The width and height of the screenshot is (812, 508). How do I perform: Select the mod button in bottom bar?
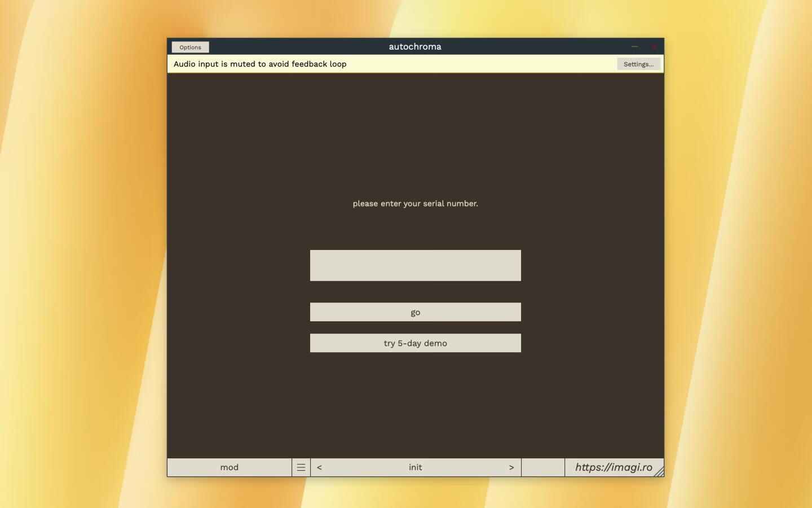pyautogui.click(x=230, y=467)
